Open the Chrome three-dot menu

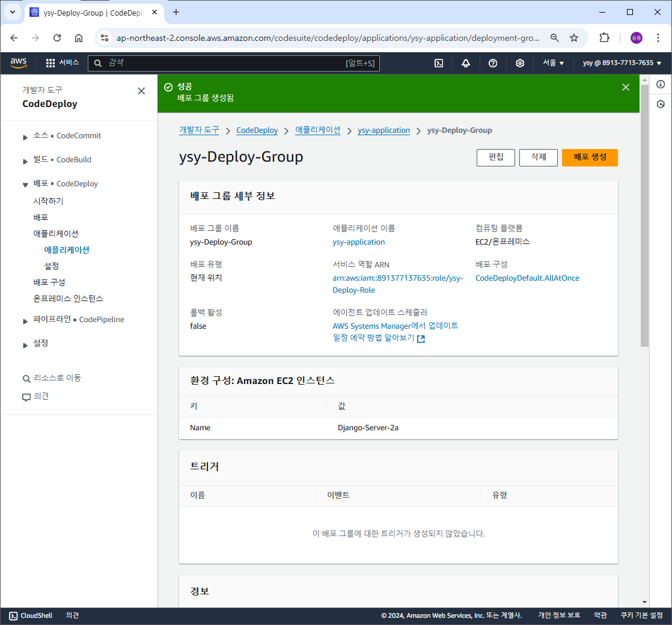coord(658,38)
